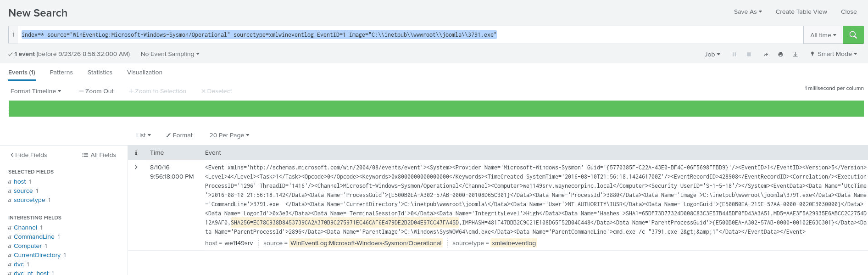
Task: Click host value we1149srv
Action: click(239, 243)
